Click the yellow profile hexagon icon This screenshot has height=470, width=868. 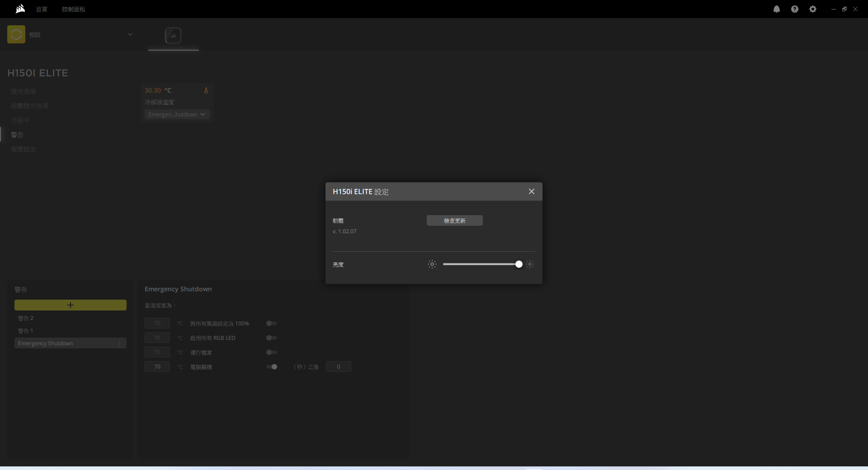(16, 34)
